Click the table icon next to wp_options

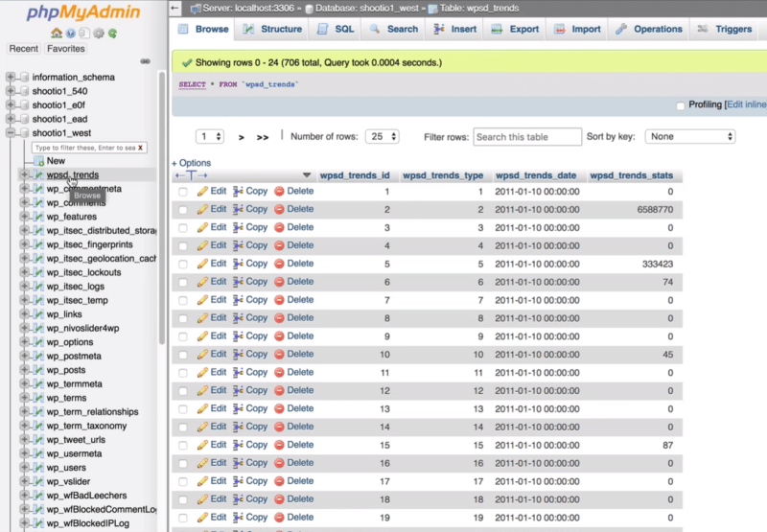tap(38, 342)
